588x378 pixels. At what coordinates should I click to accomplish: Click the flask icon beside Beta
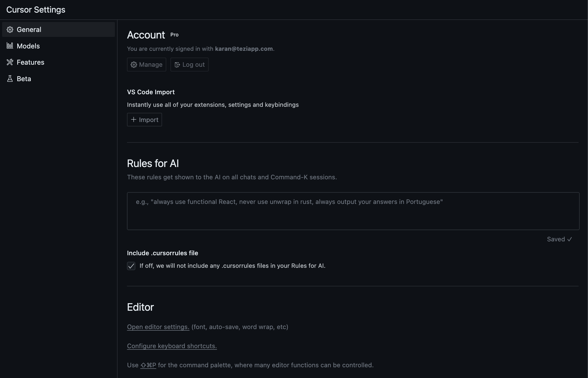pyautogui.click(x=10, y=79)
